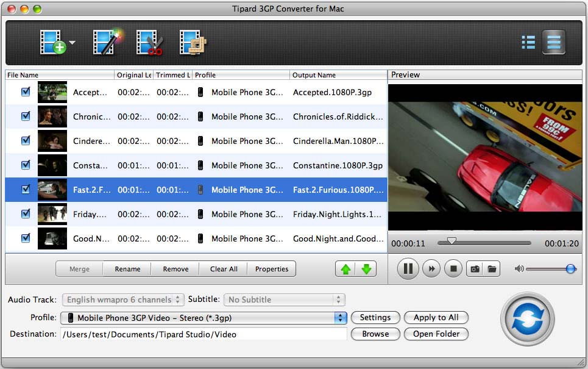Open the Crop video tool
Image resolution: width=588 pixels, height=369 pixels.
193,43
